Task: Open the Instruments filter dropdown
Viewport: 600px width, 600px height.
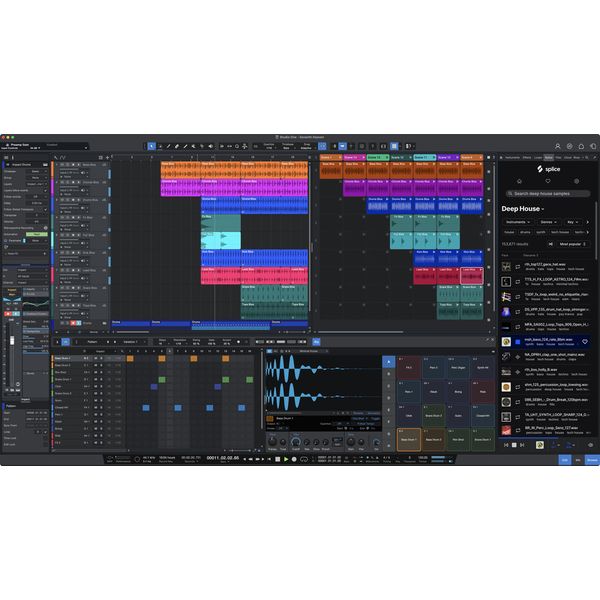Action: click(518, 221)
